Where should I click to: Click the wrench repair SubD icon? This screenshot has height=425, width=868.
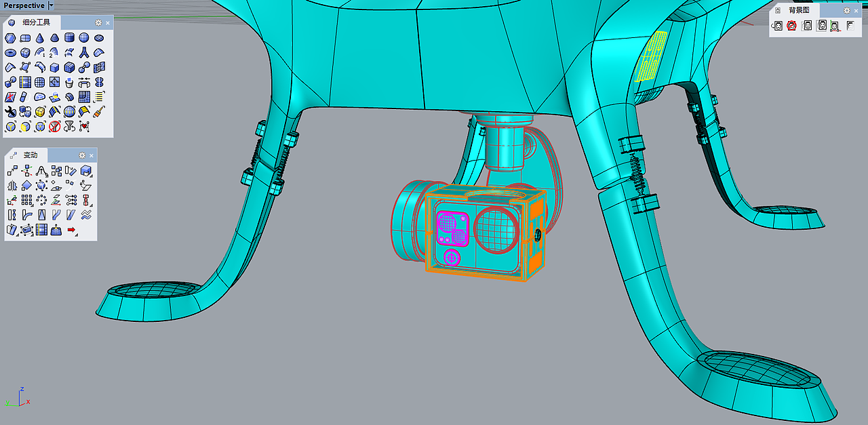[9, 111]
